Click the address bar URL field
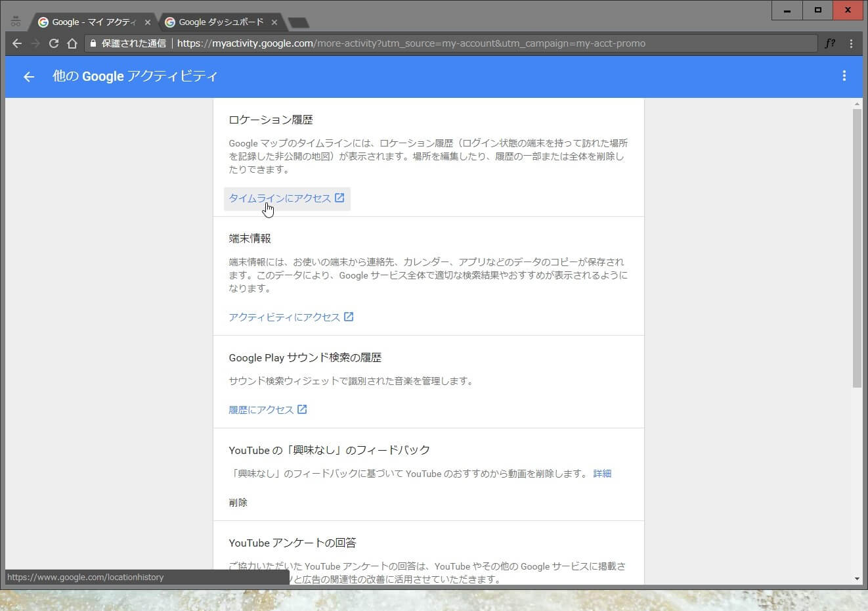The width and height of the screenshot is (868, 611). coord(460,43)
